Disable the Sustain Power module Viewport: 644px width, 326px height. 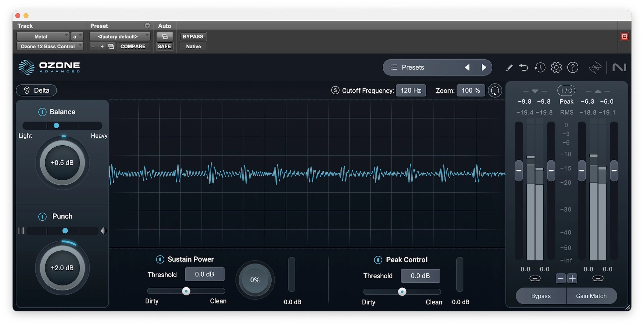click(160, 260)
